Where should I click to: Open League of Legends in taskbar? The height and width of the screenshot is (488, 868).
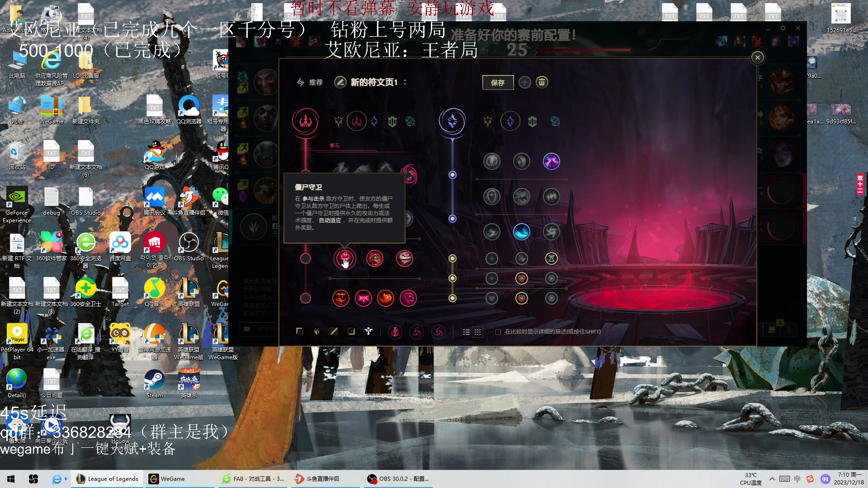pyautogui.click(x=108, y=479)
